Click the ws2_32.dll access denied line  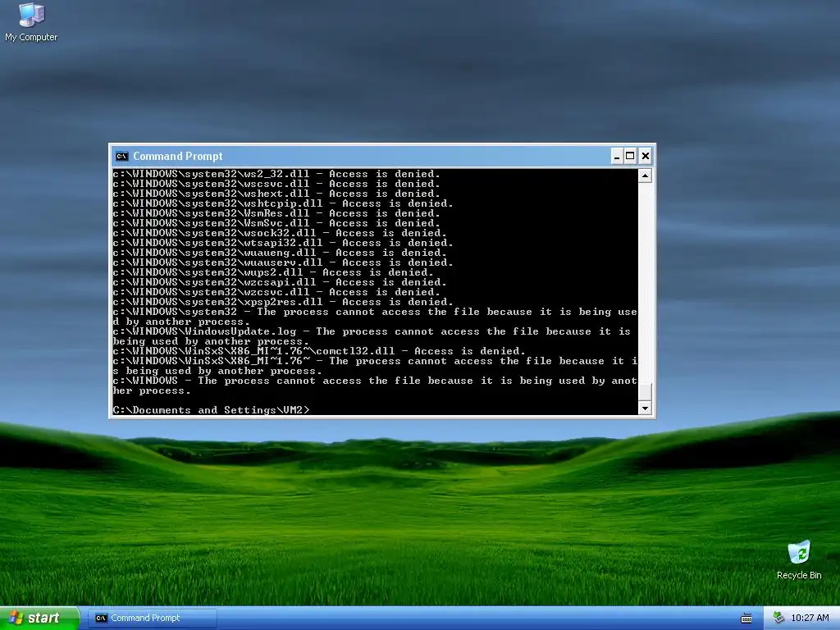(x=276, y=174)
